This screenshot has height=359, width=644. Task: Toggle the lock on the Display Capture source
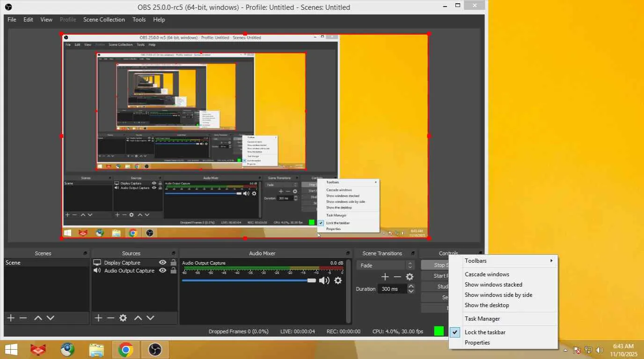click(x=173, y=263)
